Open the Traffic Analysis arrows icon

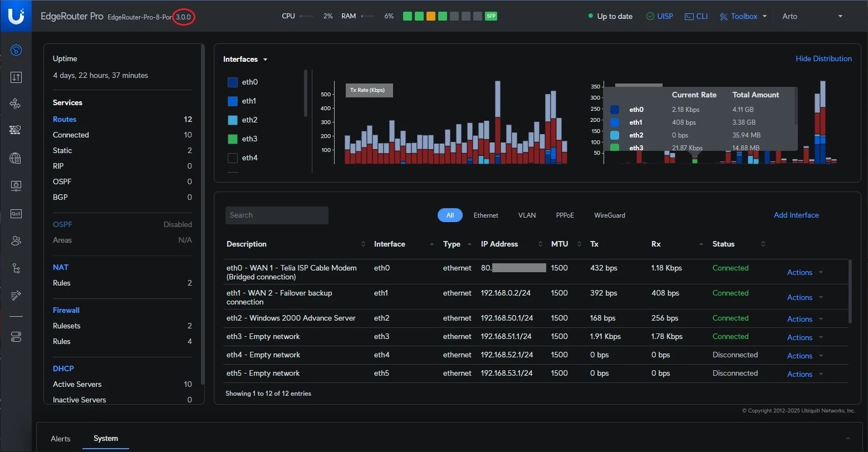(16, 77)
